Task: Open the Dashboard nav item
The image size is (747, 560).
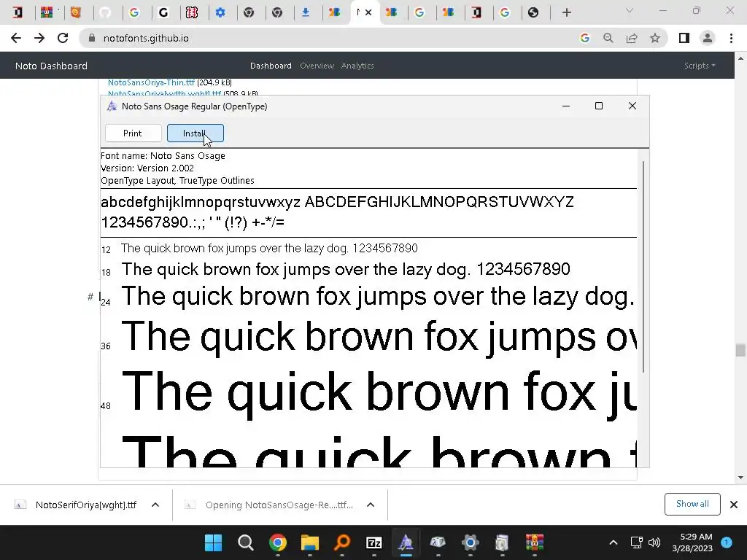Action: click(x=271, y=66)
